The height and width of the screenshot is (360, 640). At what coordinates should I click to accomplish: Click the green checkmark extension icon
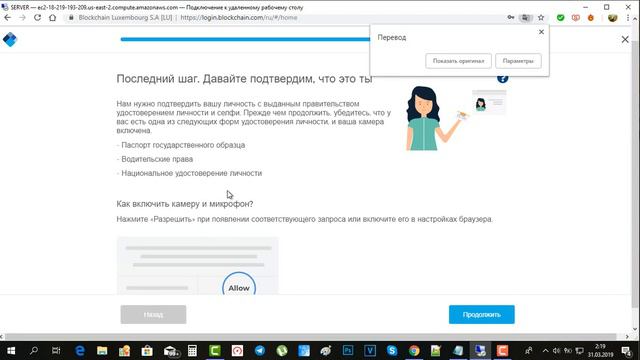(560, 18)
